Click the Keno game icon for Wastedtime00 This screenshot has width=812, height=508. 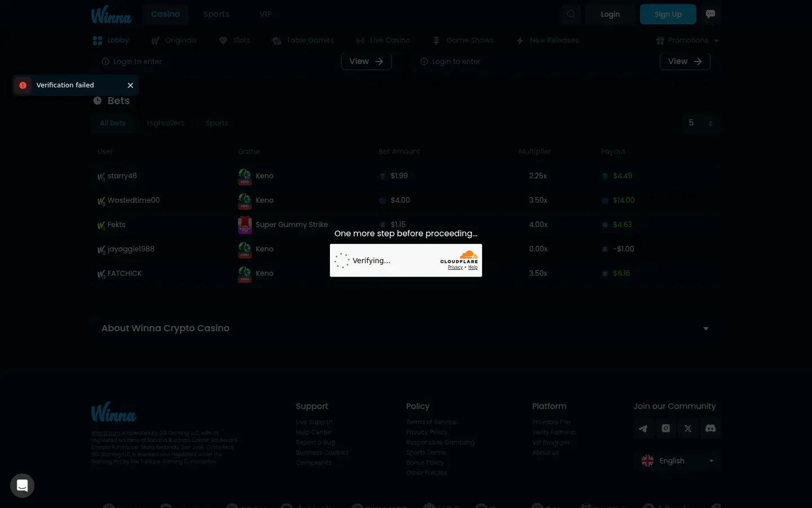pos(245,200)
